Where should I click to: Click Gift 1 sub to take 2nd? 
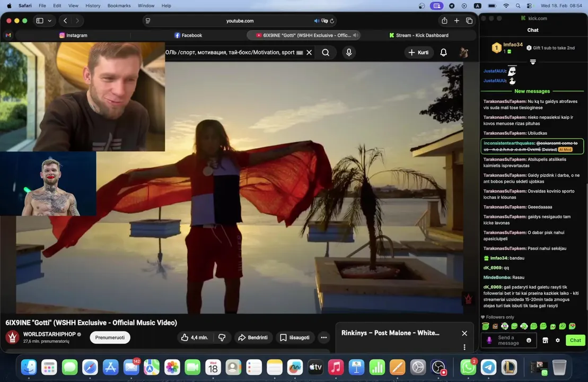[550, 48]
